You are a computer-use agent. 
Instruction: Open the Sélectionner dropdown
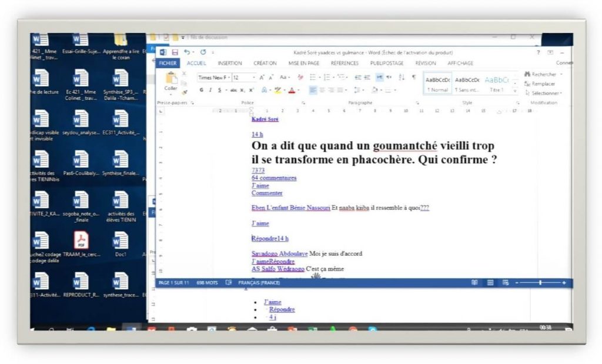[x=543, y=92]
